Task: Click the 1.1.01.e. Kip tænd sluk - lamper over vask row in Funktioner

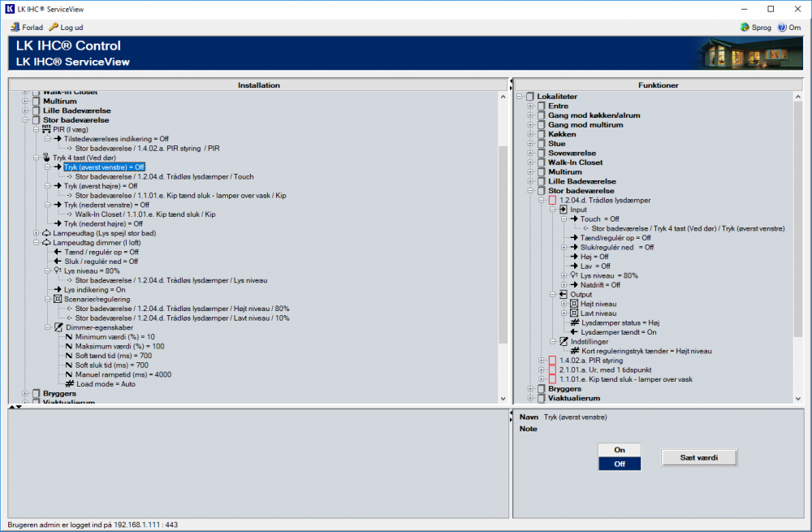Action: [x=625, y=379]
